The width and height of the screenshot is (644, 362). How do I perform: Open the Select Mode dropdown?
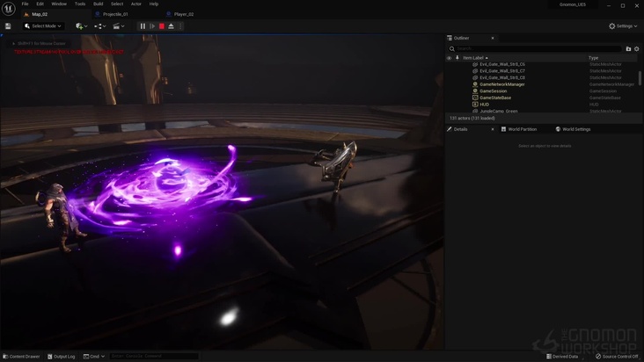43,26
